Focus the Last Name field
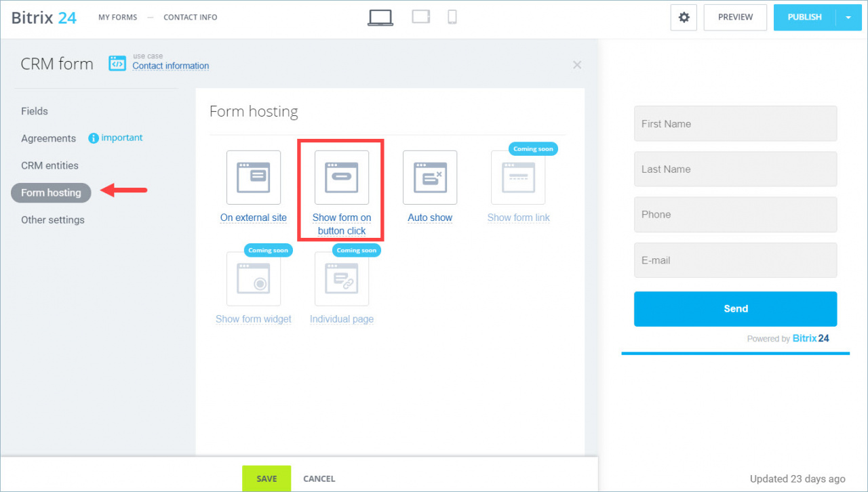 click(x=736, y=169)
